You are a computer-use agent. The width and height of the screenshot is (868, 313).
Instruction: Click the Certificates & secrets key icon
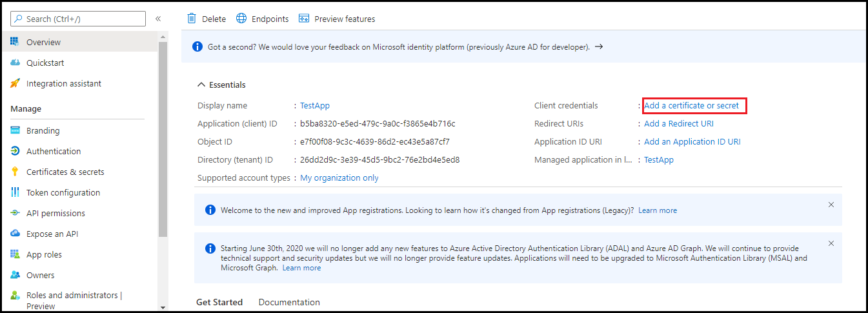15,172
